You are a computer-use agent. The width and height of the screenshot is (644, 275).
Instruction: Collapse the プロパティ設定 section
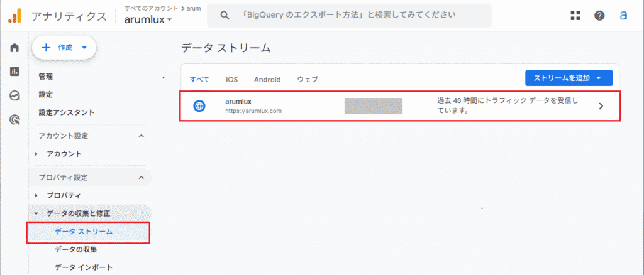[142, 178]
